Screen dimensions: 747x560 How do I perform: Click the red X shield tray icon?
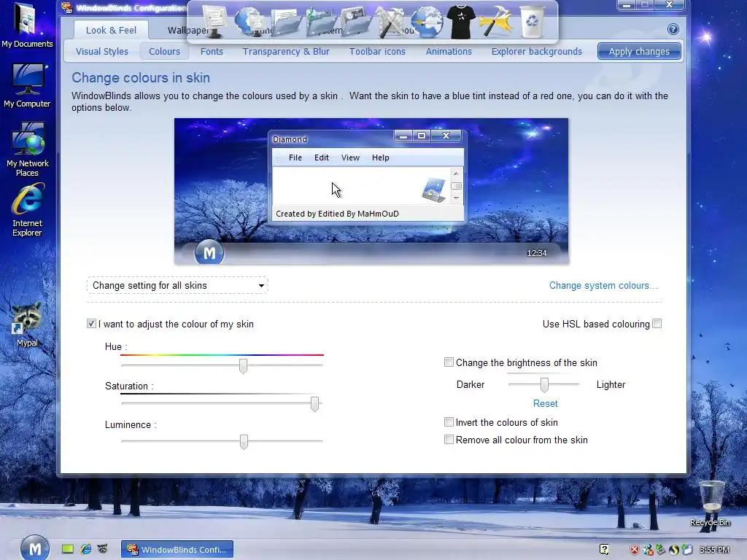point(634,550)
